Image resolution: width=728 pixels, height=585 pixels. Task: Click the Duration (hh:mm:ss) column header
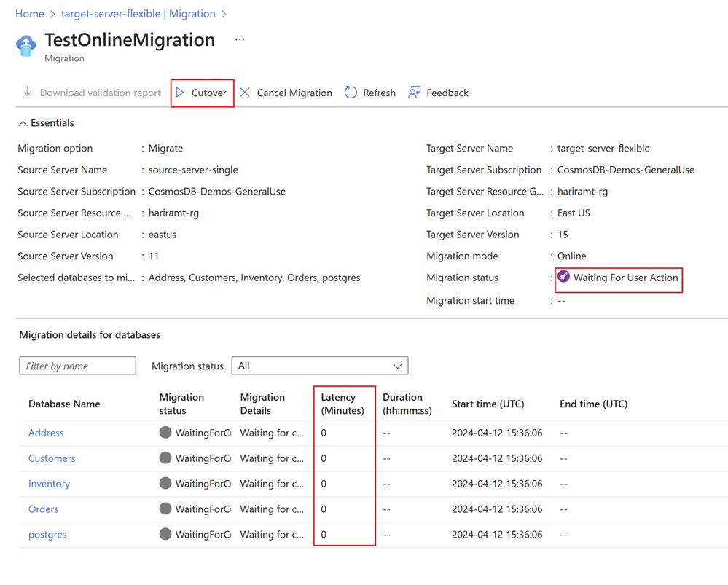click(407, 404)
